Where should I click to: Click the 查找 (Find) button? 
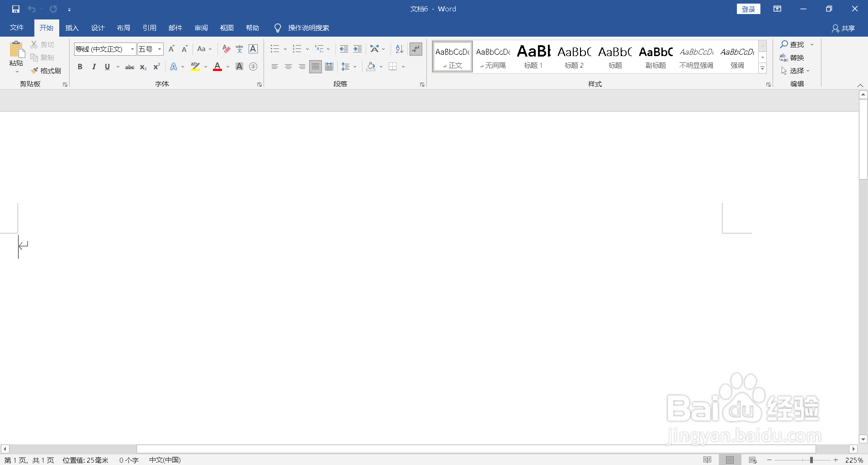(792, 44)
